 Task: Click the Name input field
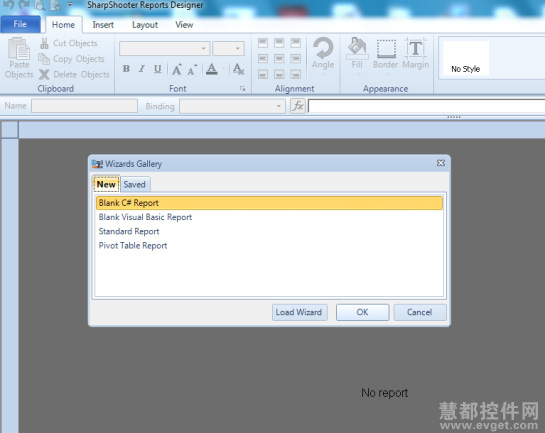[x=84, y=106]
